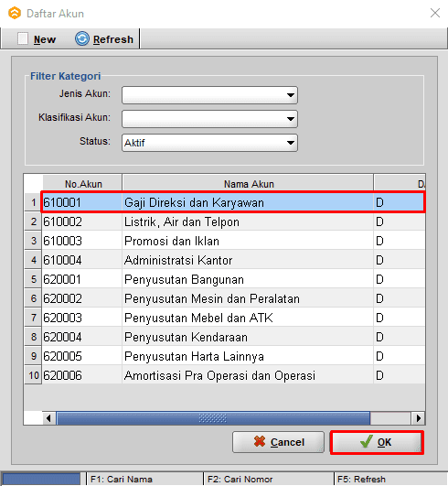The height and width of the screenshot is (486, 448).
Task: Open the Status dropdown showing Aktif
Action: coord(209,143)
